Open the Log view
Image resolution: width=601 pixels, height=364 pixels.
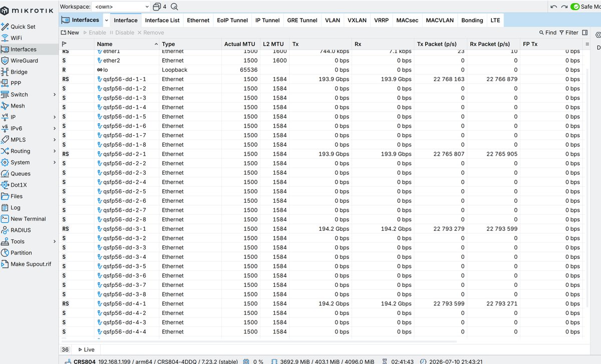click(x=16, y=207)
